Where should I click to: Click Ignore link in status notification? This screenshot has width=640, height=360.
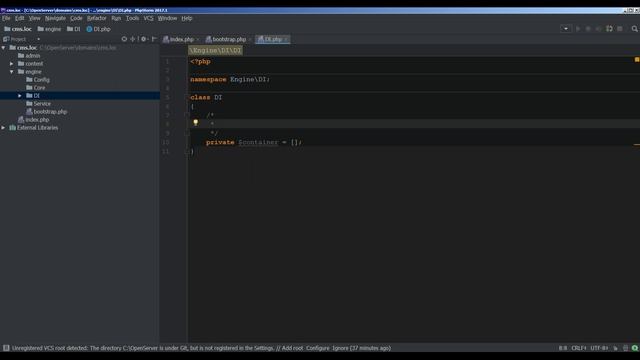[340, 348]
